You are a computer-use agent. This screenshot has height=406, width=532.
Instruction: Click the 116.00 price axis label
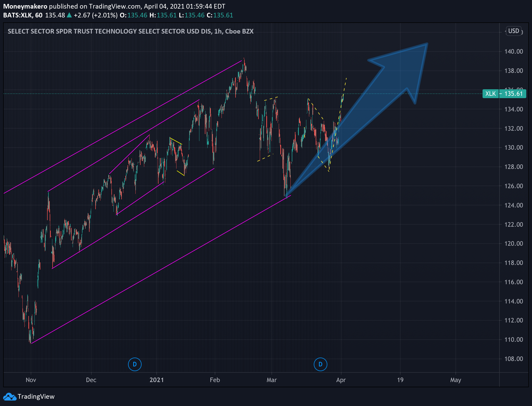pos(514,282)
